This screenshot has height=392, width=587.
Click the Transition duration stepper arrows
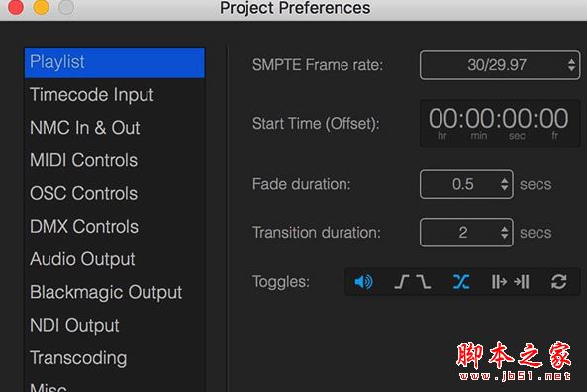tap(504, 232)
